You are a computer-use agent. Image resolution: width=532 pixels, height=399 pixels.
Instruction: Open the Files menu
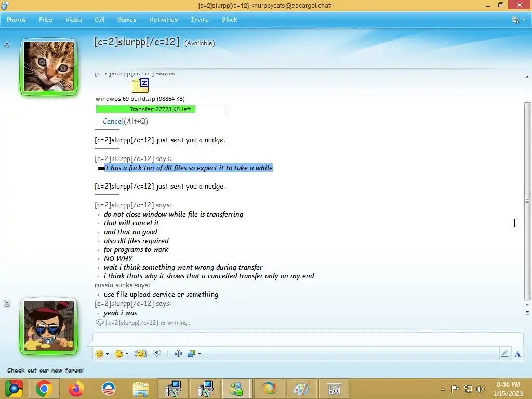click(46, 20)
